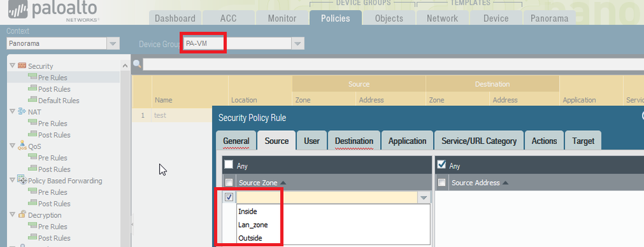Select NAT Pre Rules
Screen dimensions: 644x247
(x=52, y=124)
